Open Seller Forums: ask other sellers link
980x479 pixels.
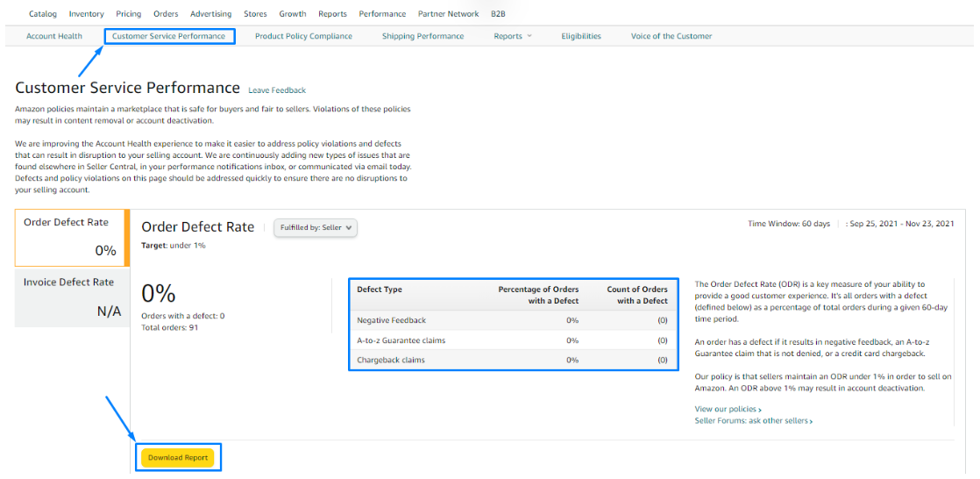coord(753,421)
